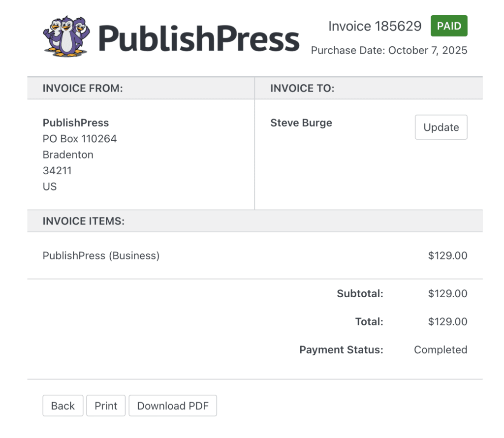Select the Steve Burge customer name

[x=301, y=123]
